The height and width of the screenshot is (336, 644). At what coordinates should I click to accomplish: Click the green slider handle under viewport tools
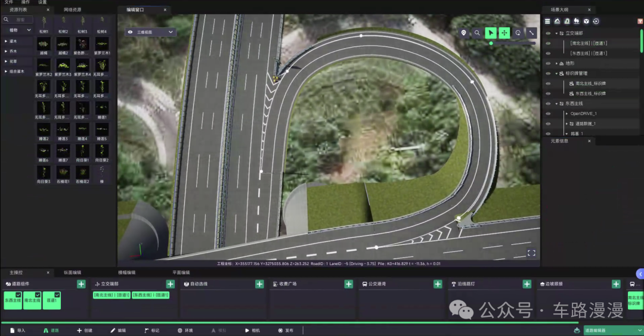pos(491,43)
